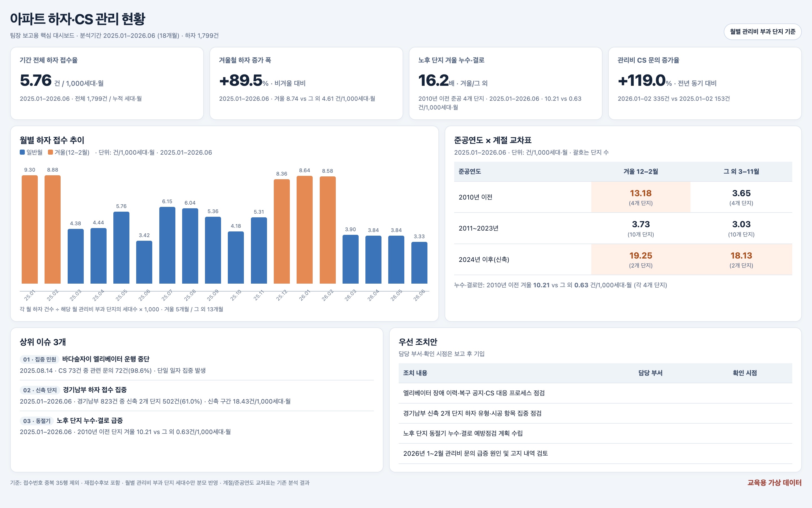Click the 겨울 12–2월 column header
Image resolution: width=812 pixels, height=508 pixels.
(x=641, y=172)
